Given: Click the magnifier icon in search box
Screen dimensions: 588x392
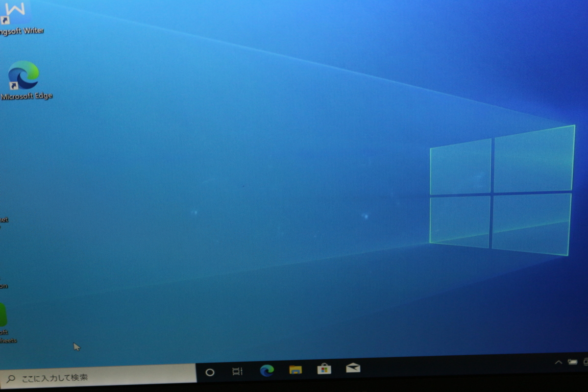Looking at the screenshot, I should coord(10,378).
